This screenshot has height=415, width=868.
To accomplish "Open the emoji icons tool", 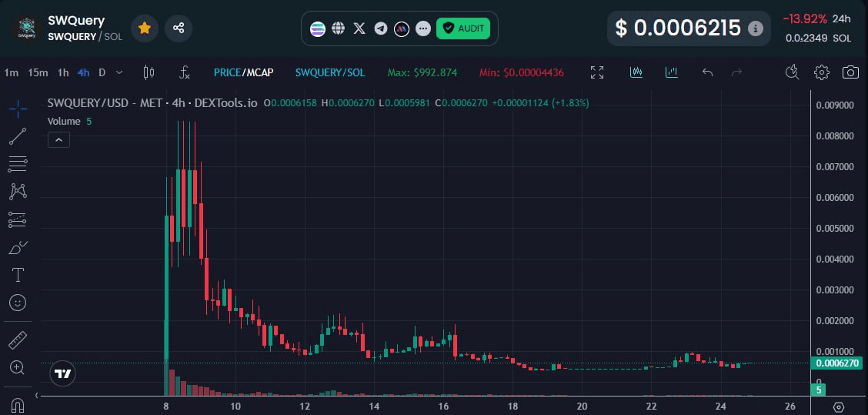I will (x=18, y=303).
